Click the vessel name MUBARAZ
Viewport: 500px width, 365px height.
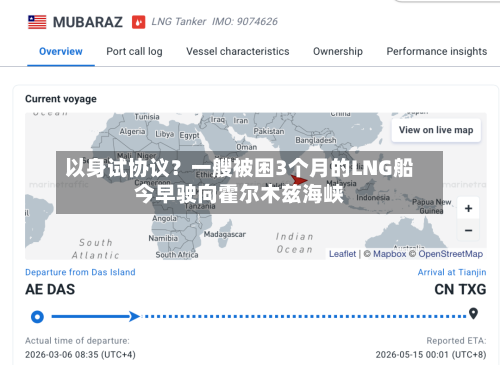click(x=88, y=22)
